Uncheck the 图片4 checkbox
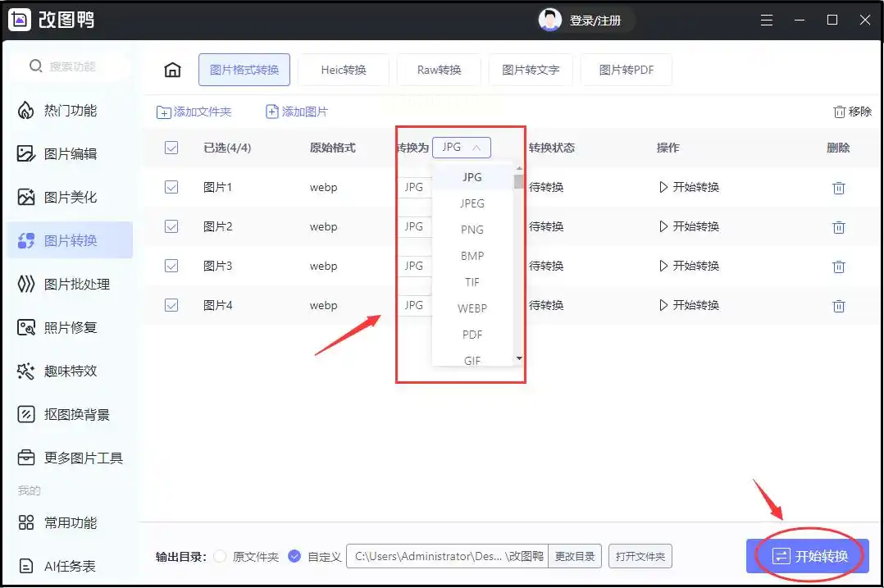 (x=171, y=305)
